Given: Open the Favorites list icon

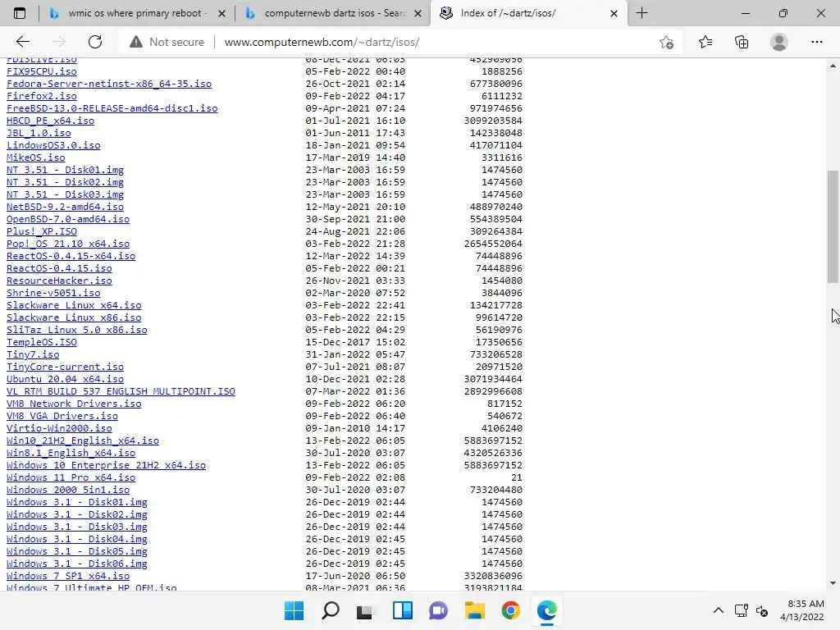Looking at the screenshot, I should (705, 42).
